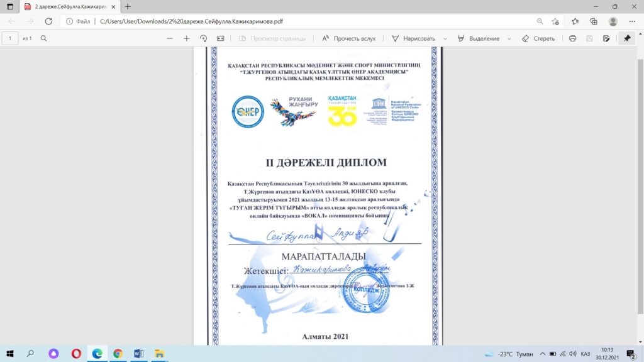Image resolution: width=644 pixels, height=362 pixels.
Task: Click the 'из 1' page count text
Action: [27, 38]
